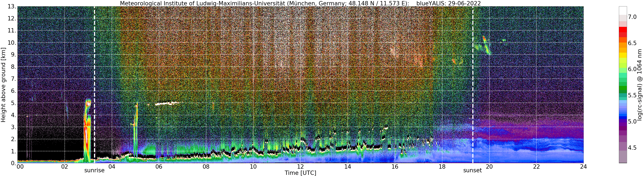Click the 'sunset' label below the axis
Viewport: 644px width, 177px height.
473,171
